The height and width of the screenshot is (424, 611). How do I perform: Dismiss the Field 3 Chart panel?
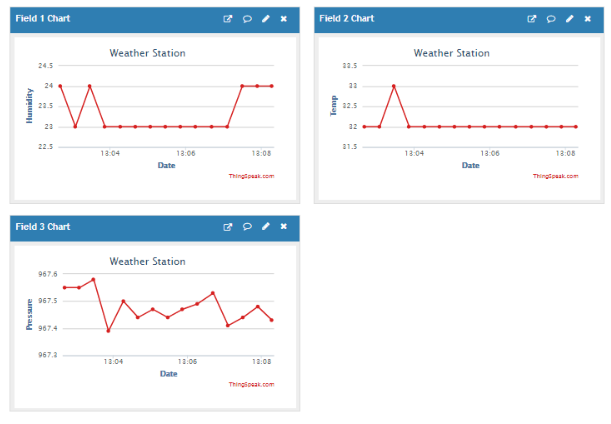click(x=283, y=227)
